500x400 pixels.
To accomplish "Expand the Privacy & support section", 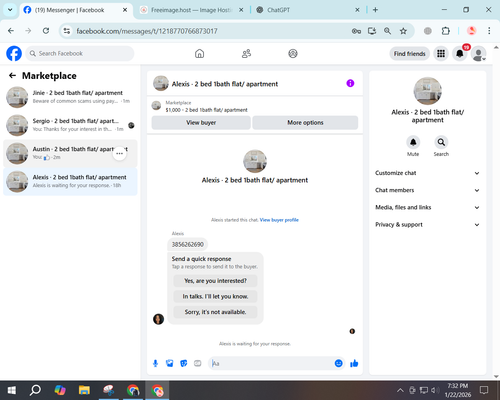I will click(x=427, y=225).
